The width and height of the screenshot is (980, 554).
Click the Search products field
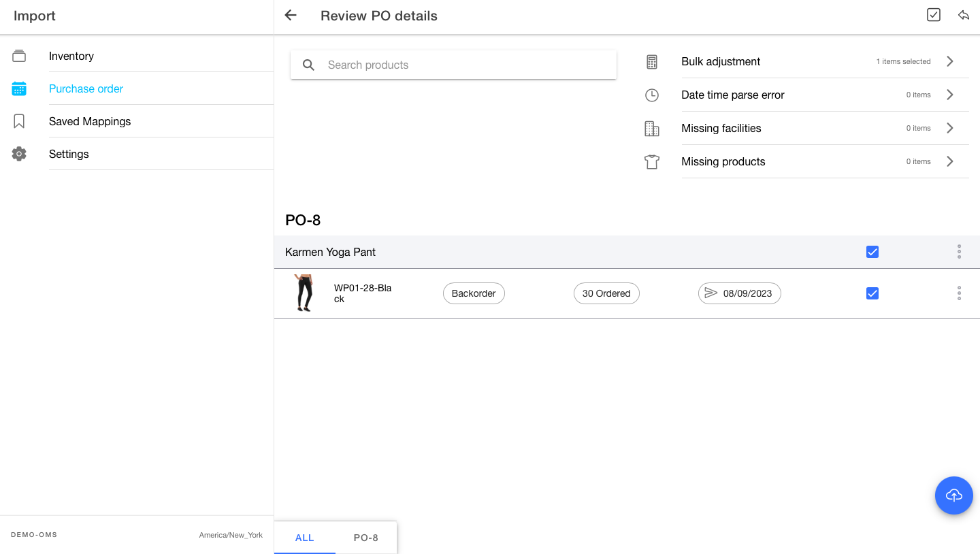463,65
